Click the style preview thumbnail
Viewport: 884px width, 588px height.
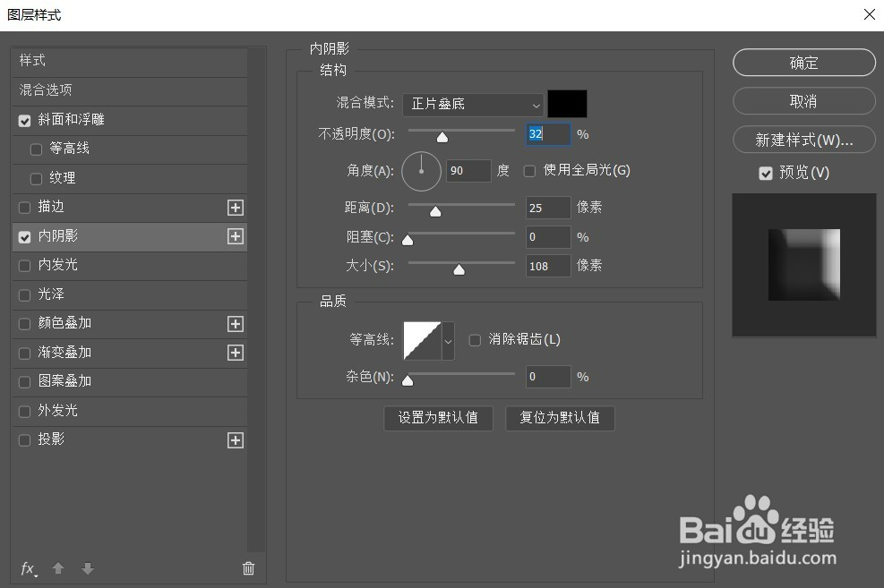click(804, 265)
